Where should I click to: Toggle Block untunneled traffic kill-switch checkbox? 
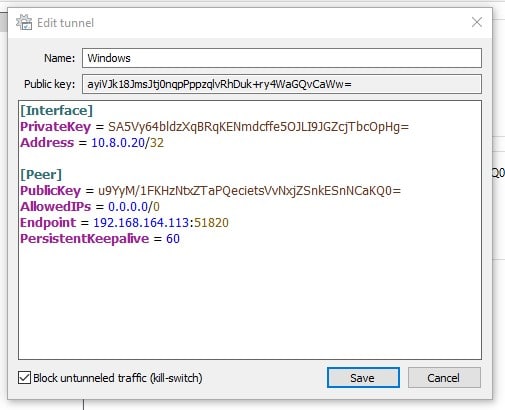(x=24, y=378)
